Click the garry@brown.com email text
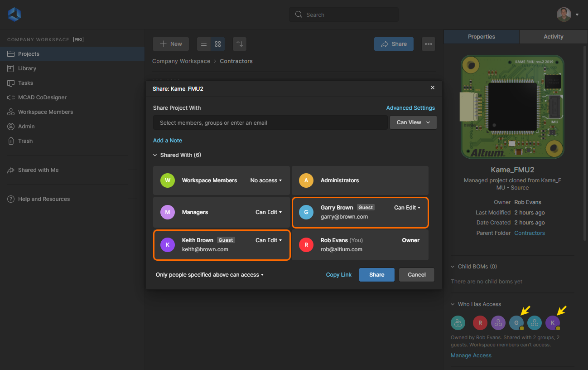588x370 pixels. tap(344, 217)
